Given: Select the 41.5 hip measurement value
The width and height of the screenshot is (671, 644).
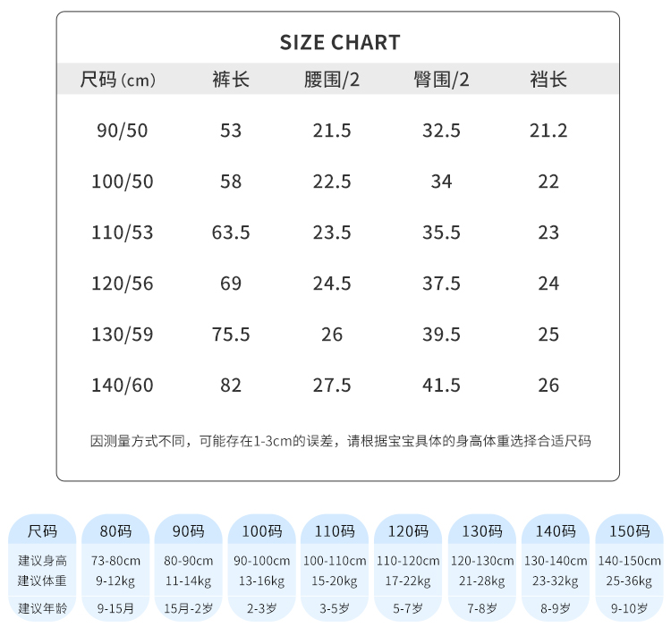Looking at the screenshot, I should pos(441,386).
